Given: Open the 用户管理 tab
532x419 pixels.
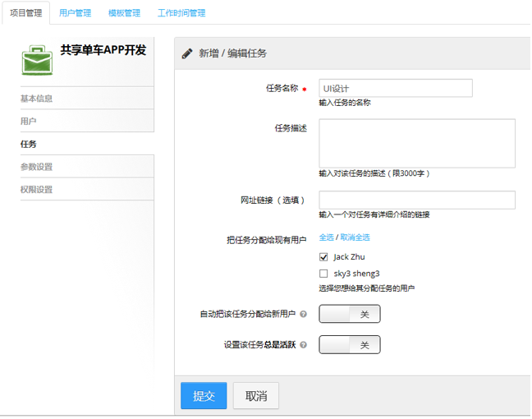Looking at the screenshot, I should tap(76, 13).
